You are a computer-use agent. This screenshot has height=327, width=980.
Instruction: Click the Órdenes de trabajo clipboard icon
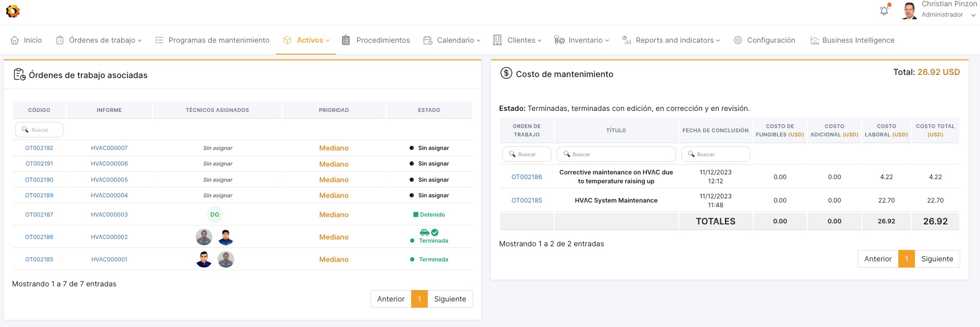tap(60, 40)
